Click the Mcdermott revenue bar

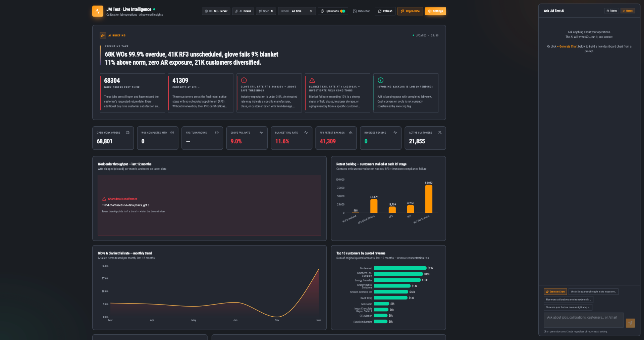(x=400, y=268)
